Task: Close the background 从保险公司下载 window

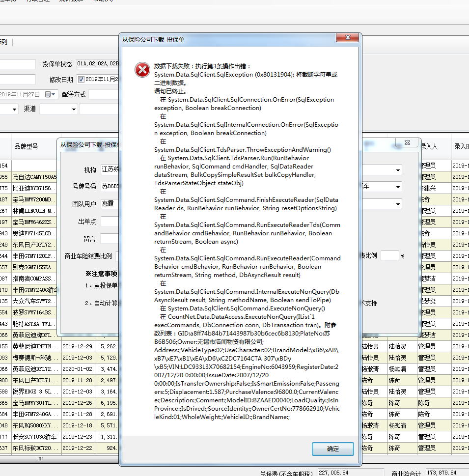Action: [x=407, y=143]
